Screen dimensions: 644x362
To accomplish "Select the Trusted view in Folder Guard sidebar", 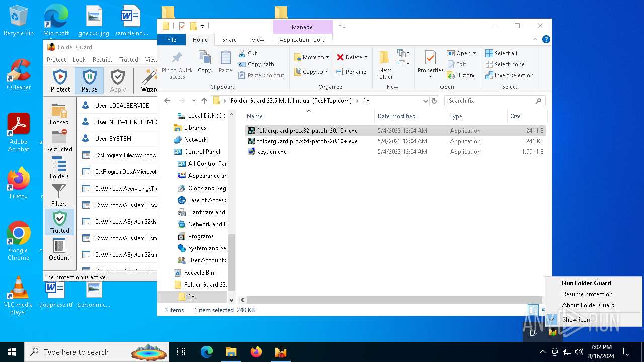I will click(x=59, y=222).
